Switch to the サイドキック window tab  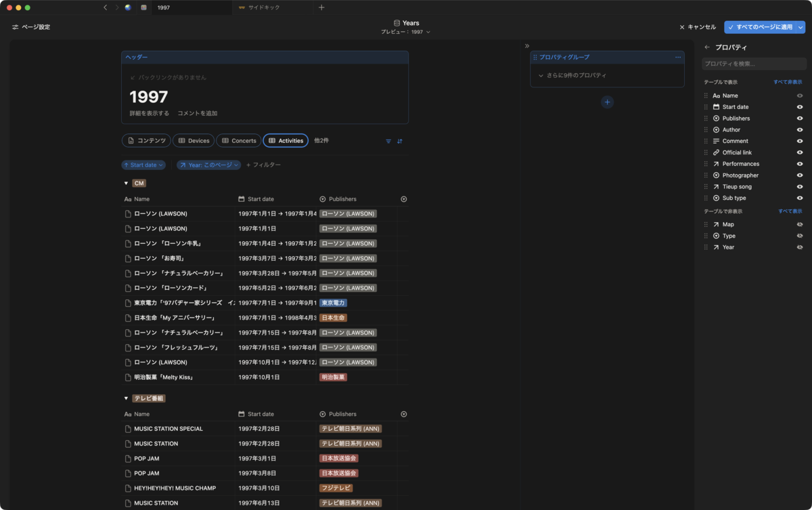click(x=273, y=7)
